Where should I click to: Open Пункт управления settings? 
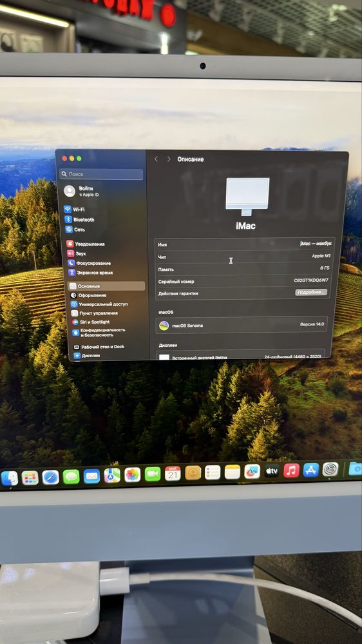click(x=95, y=313)
